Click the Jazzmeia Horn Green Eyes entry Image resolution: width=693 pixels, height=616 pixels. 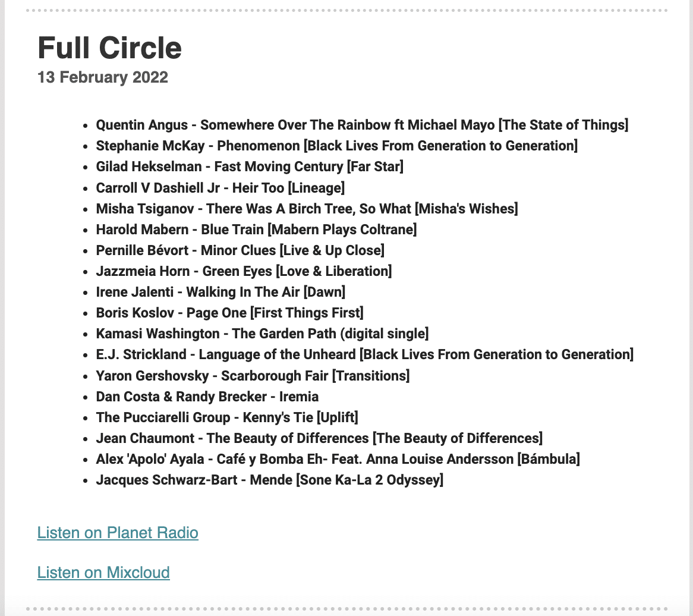244,271
